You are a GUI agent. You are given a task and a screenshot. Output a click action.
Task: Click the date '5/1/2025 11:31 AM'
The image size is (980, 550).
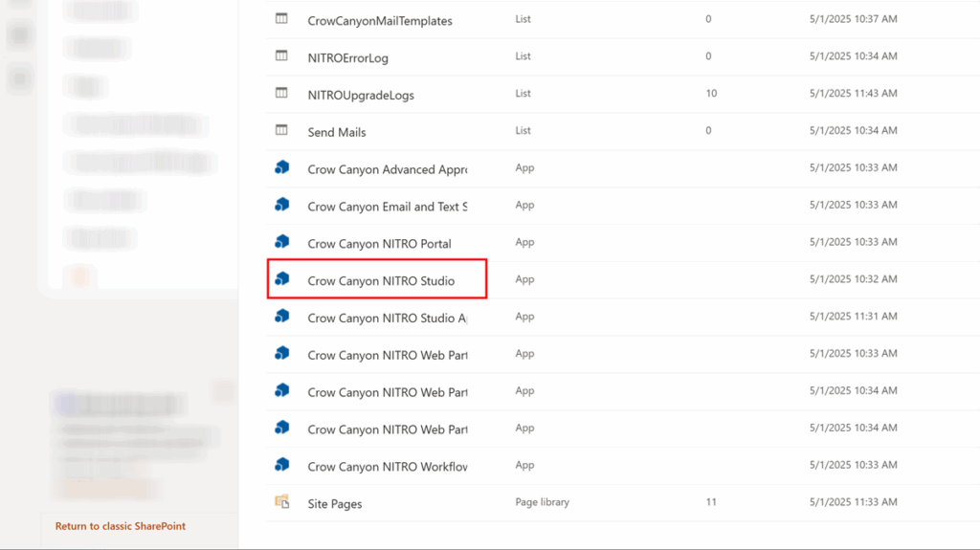pyautogui.click(x=853, y=317)
